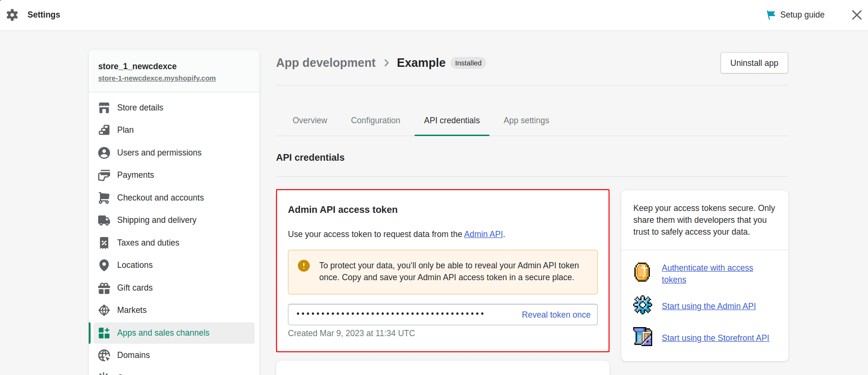Click the Users and permissions avatar icon

(x=104, y=153)
